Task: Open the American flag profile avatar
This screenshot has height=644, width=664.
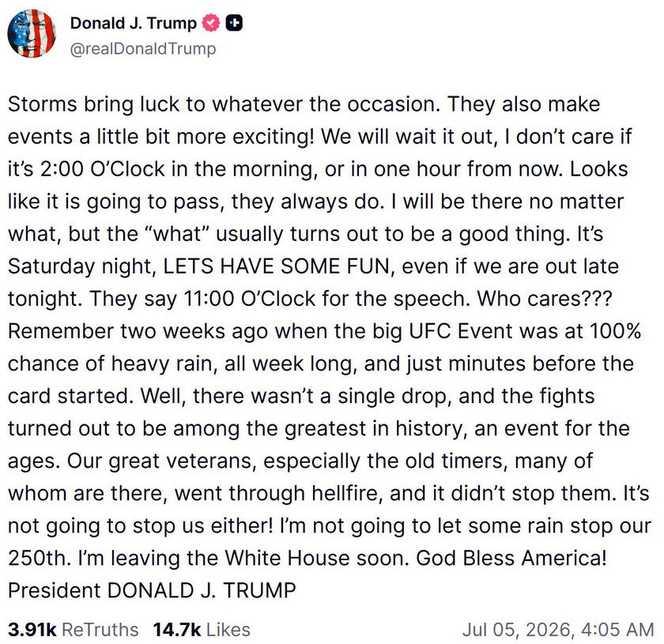Action: [x=32, y=33]
